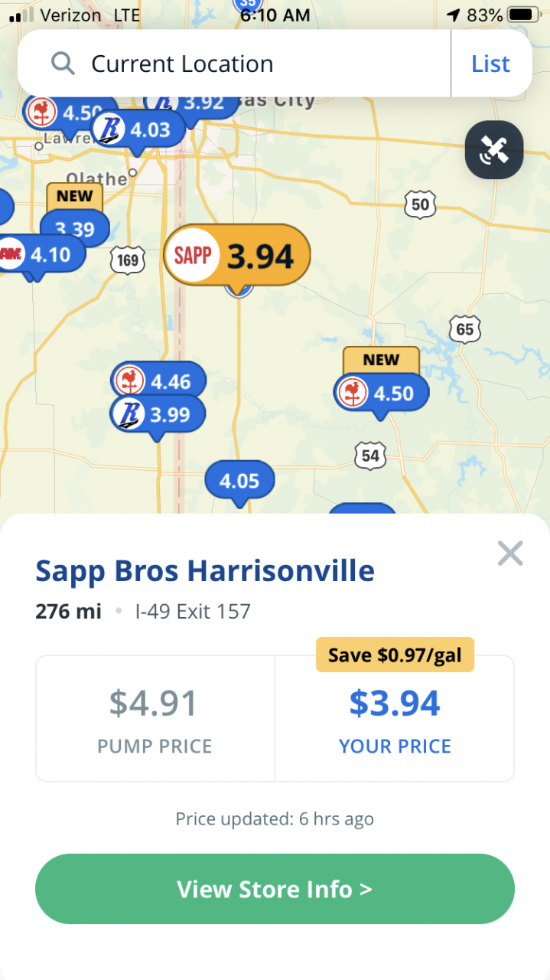Tap the $4.91 Pump Price box
The width and height of the screenshot is (550, 980).
(x=155, y=718)
